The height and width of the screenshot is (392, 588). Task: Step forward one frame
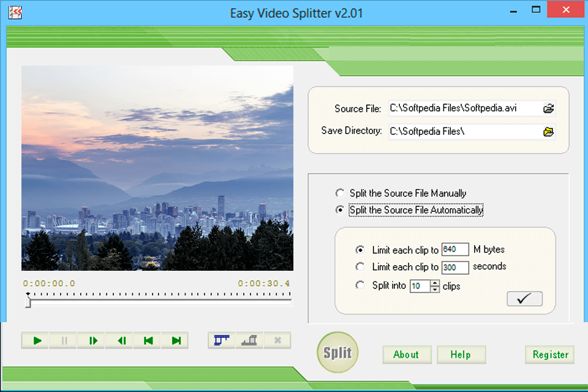point(92,341)
